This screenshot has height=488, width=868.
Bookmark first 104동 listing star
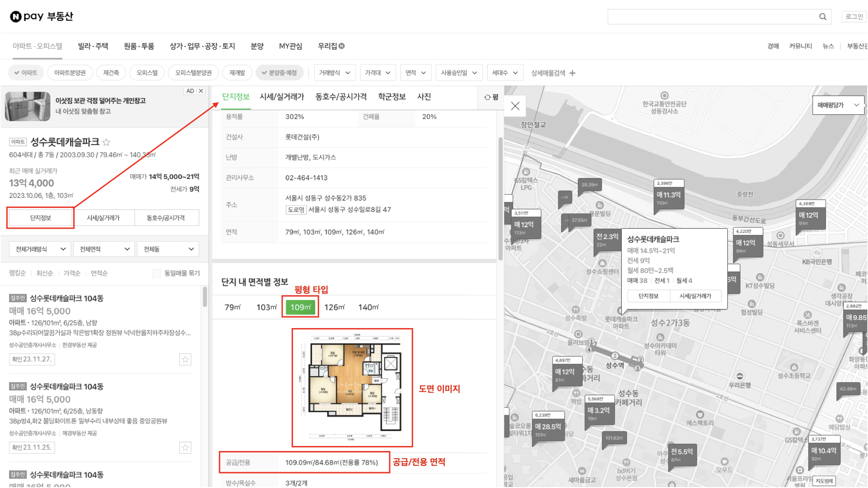[x=185, y=360]
